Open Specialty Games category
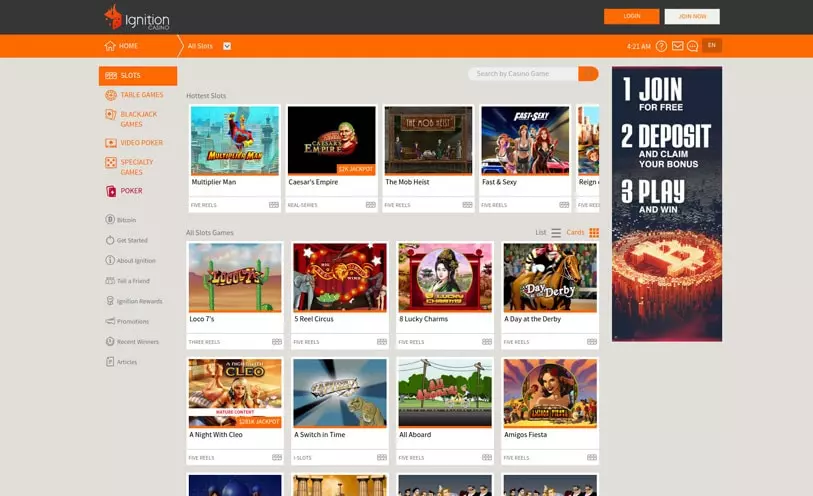The height and width of the screenshot is (496, 813). click(138, 167)
